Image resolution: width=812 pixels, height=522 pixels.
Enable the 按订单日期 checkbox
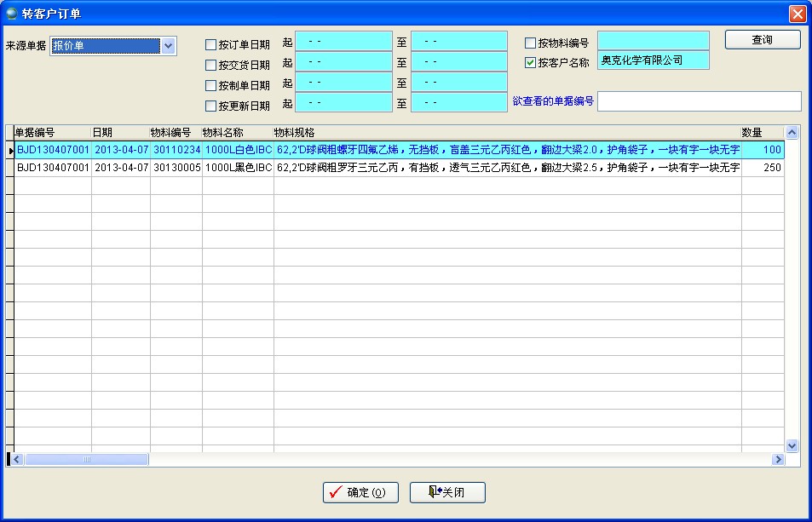[x=211, y=45]
